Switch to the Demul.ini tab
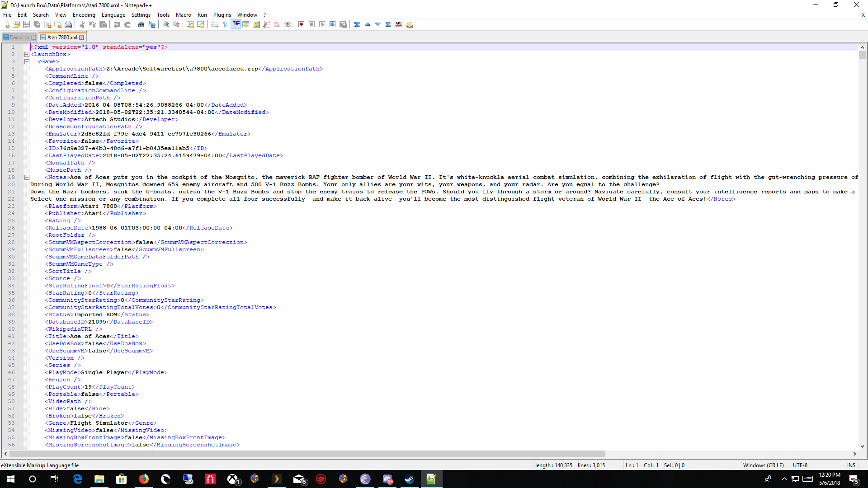868x488 pixels. 19,38
